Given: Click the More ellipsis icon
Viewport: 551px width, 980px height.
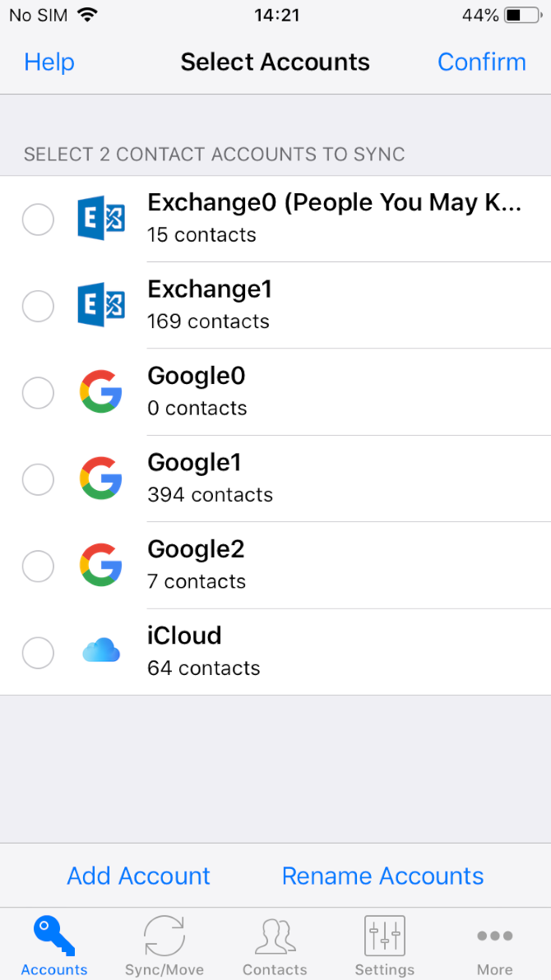Looking at the screenshot, I should pos(494,936).
